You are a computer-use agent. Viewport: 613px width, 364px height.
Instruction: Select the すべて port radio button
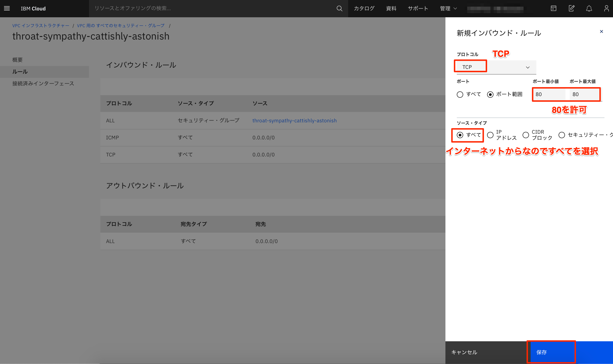(x=460, y=94)
